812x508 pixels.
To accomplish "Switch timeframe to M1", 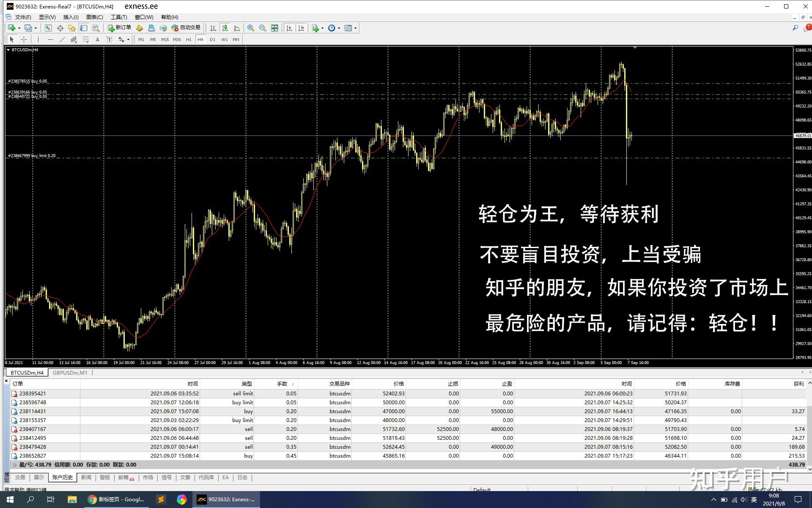I will coord(141,39).
